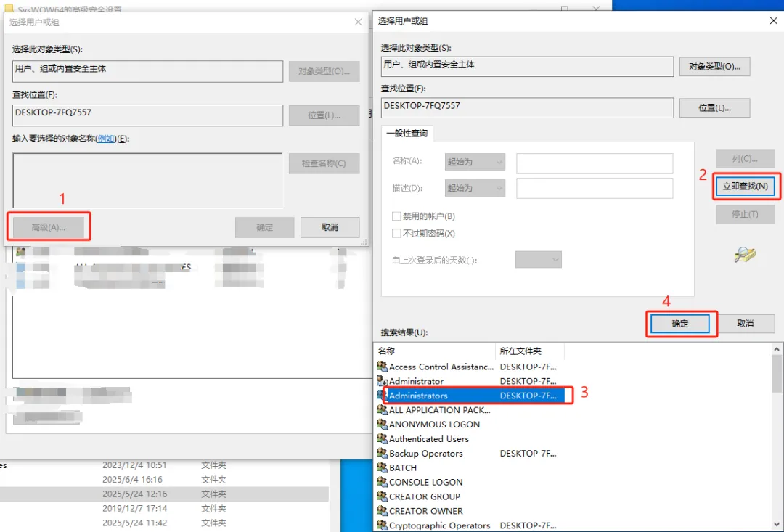Select Access Control Assistance result row
The width and height of the screenshot is (784, 532).
[x=470, y=367]
